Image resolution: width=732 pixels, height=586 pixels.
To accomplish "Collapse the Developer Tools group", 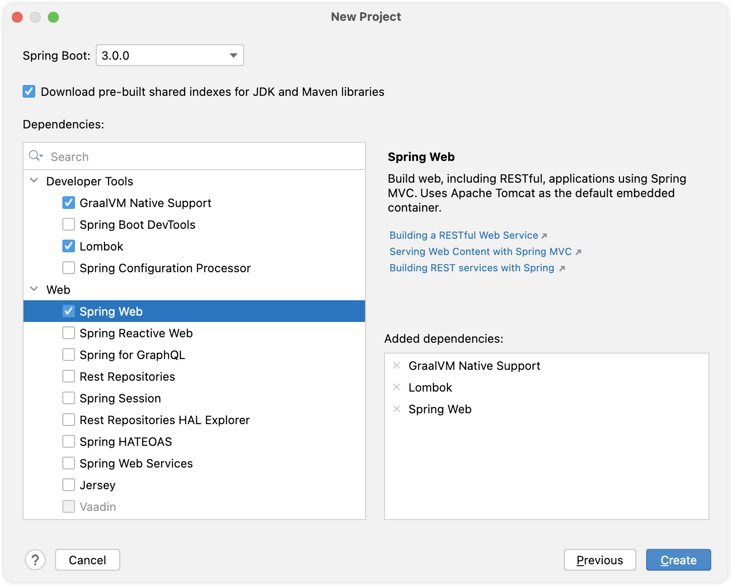I will click(x=34, y=181).
